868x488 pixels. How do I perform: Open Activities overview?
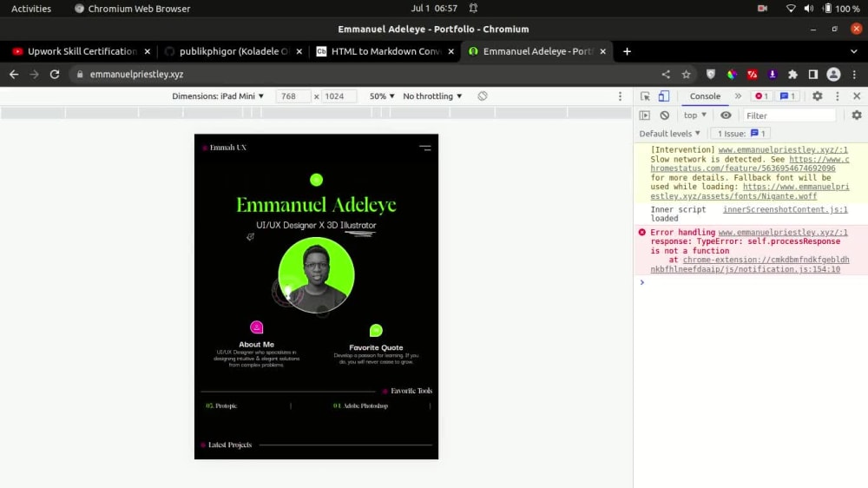coord(31,9)
